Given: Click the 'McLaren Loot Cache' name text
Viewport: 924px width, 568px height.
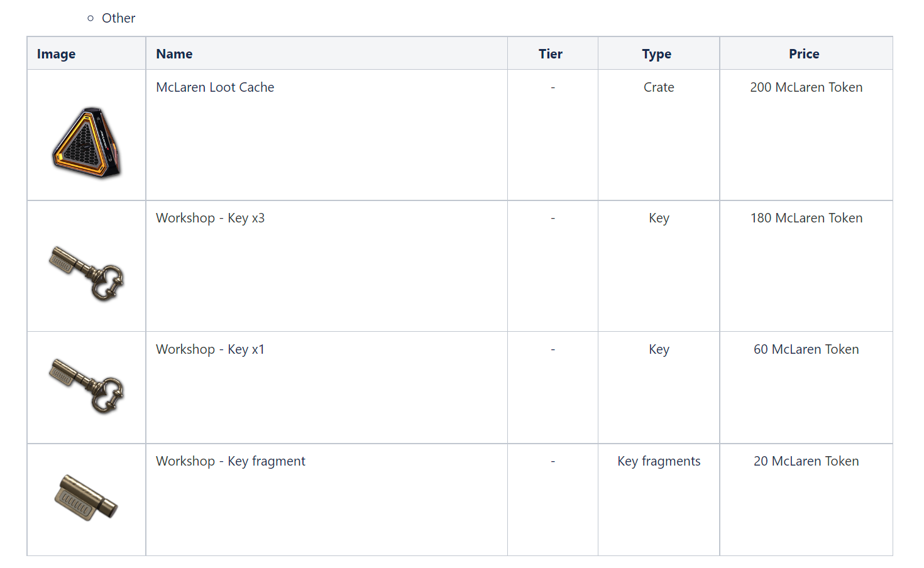Looking at the screenshot, I should [x=215, y=87].
